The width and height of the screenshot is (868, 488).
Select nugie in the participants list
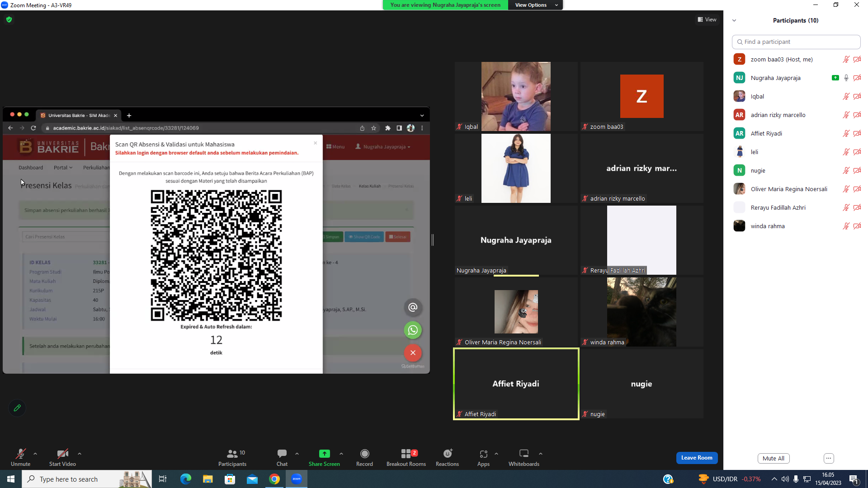796,170
